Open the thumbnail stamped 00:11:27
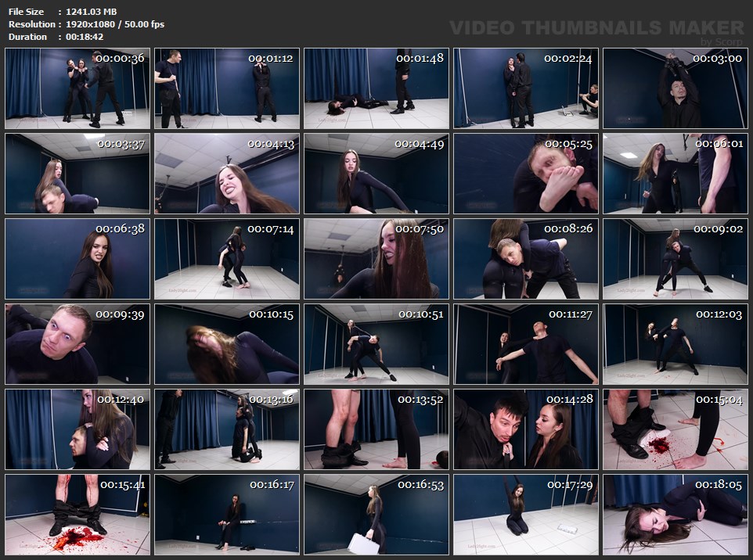This screenshot has width=753, height=560. [x=526, y=344]
